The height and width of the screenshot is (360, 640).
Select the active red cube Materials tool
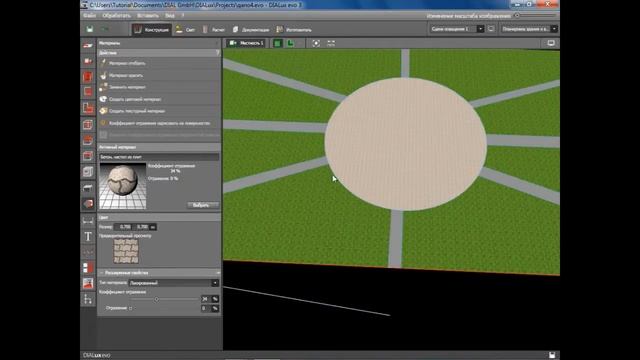point(88,204)
